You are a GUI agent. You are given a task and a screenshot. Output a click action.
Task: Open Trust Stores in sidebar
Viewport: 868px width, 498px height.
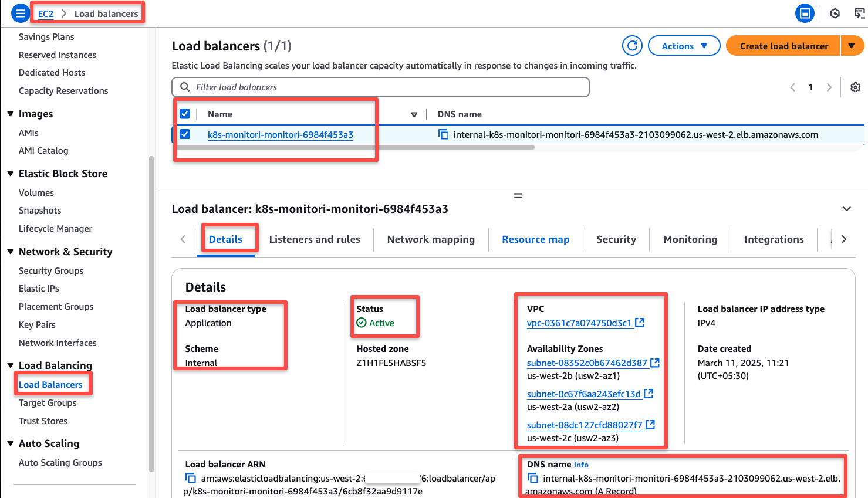click(43, 421)
